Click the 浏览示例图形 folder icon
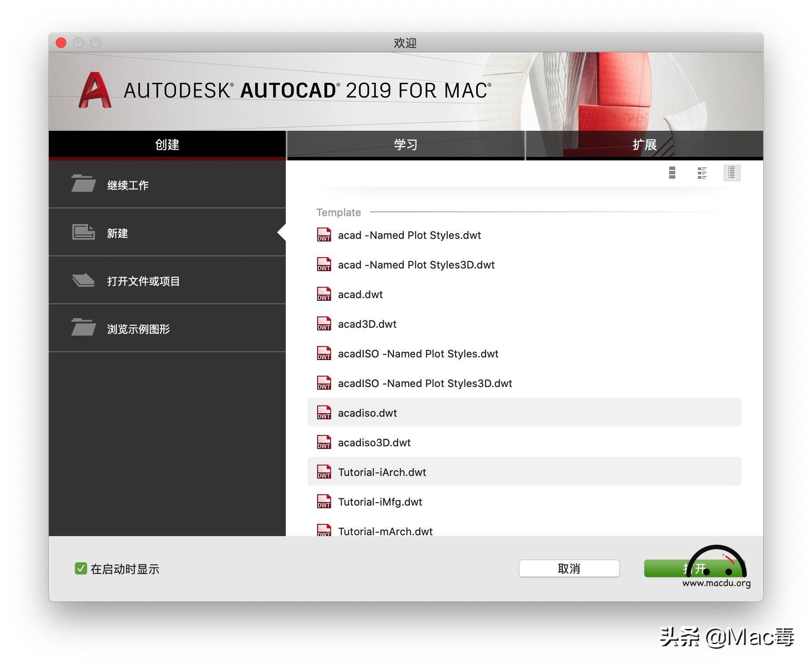 pos(83,328)
